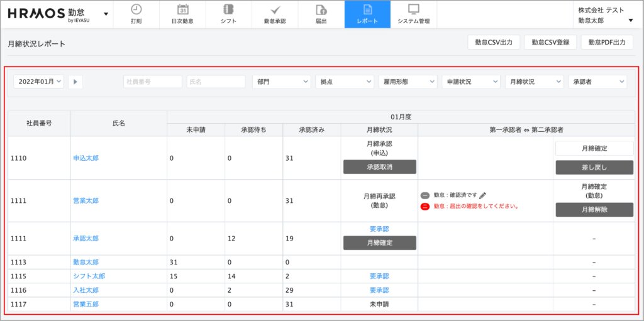Click the 勤怠承認 checkmark icon
Screen dimensions: 644x321
[275, 9]
